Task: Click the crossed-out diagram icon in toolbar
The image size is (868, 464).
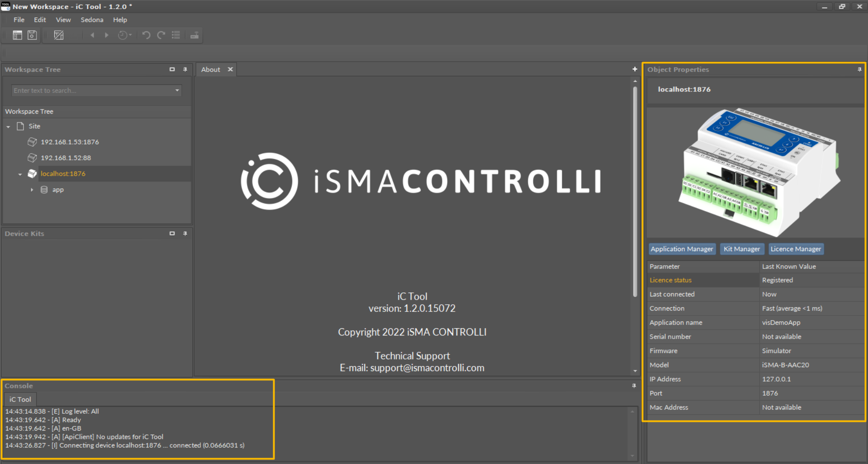Action: 59,35
